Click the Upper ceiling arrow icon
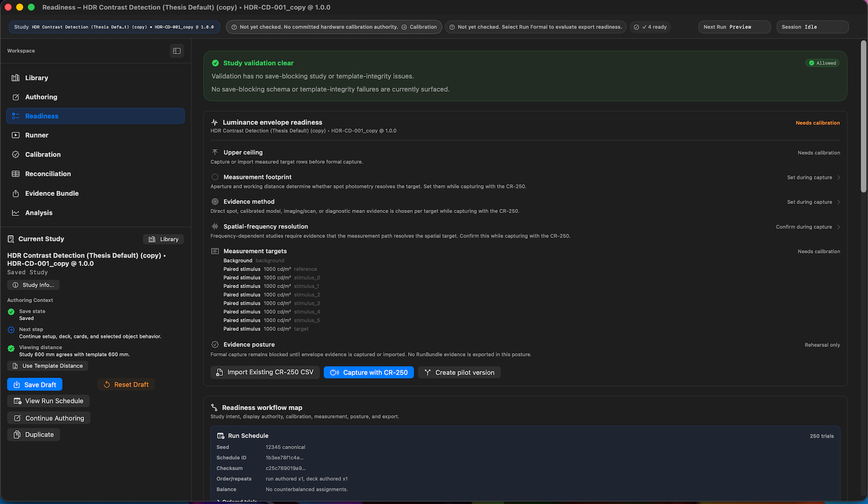This screenshot has width=868, height=504. coord(215,152)
